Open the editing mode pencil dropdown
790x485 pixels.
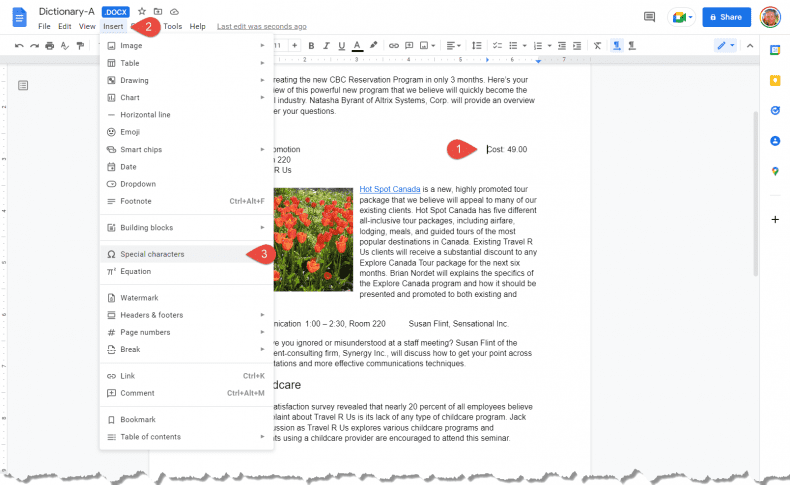[725, 45]
